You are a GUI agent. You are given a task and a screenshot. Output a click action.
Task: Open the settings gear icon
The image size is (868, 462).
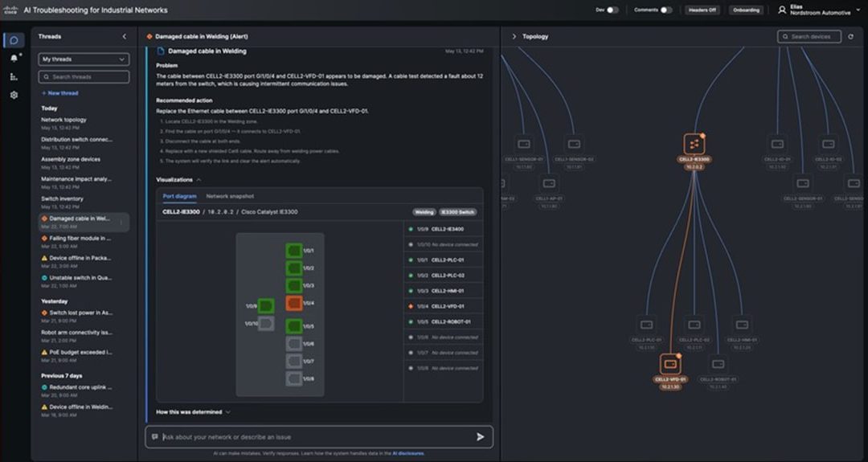point(14,95)
